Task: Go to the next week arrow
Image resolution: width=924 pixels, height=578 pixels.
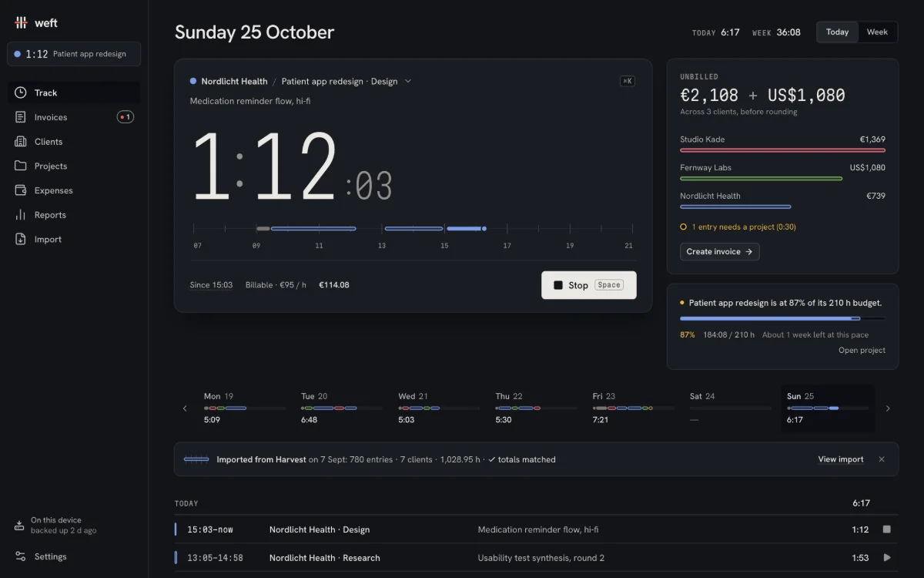Action: click(x=888, y=408)
